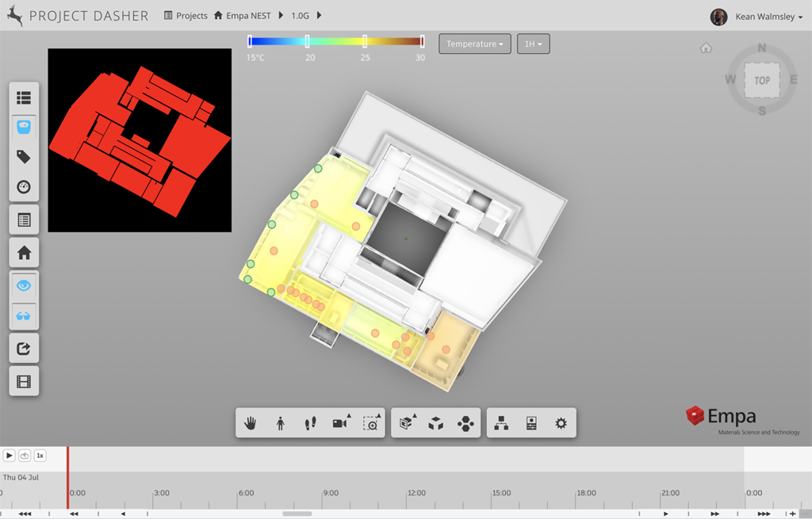Click the tag icon in left sidebar
Screen dimensions: 812x519
pos(24,157)
